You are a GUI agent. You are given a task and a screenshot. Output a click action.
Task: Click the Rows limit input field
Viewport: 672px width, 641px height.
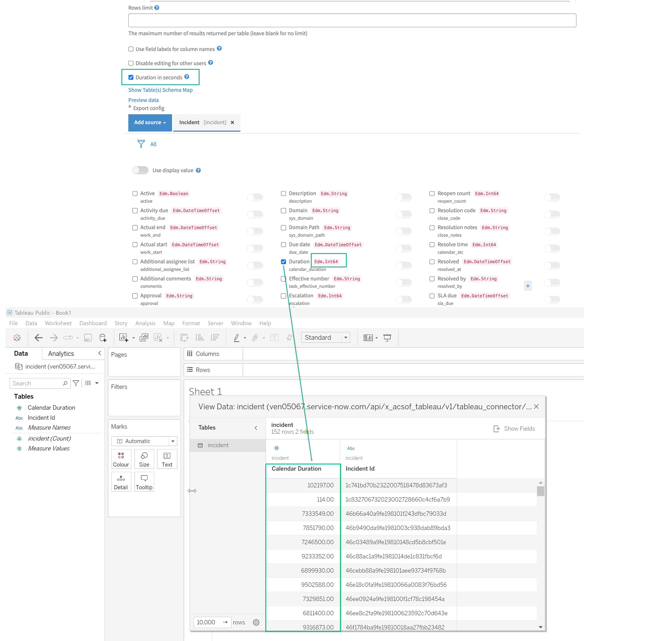[352, 20]
